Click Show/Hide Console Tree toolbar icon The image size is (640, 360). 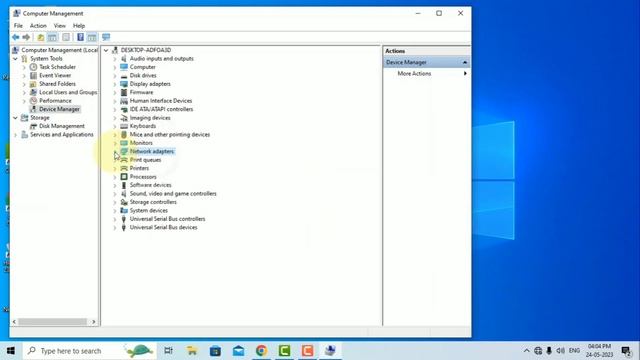52,37
